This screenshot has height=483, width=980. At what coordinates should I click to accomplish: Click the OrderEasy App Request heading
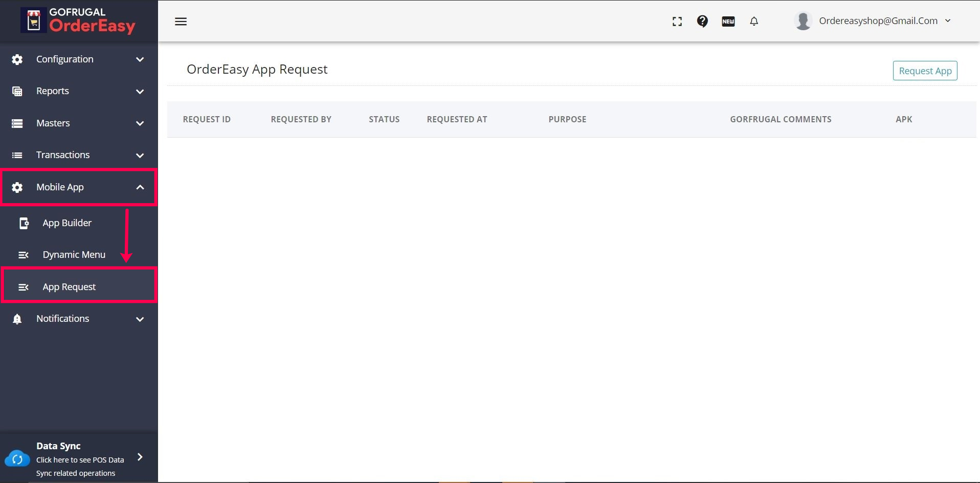click(x=257, y=70)
